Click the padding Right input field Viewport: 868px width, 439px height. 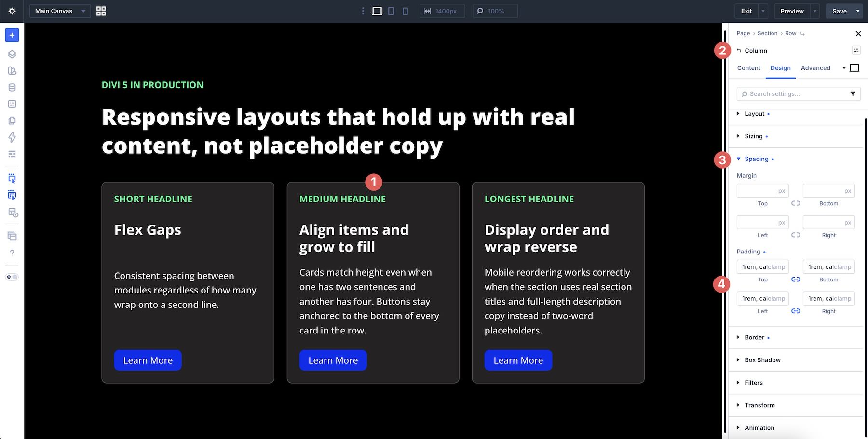click(828, 298)
